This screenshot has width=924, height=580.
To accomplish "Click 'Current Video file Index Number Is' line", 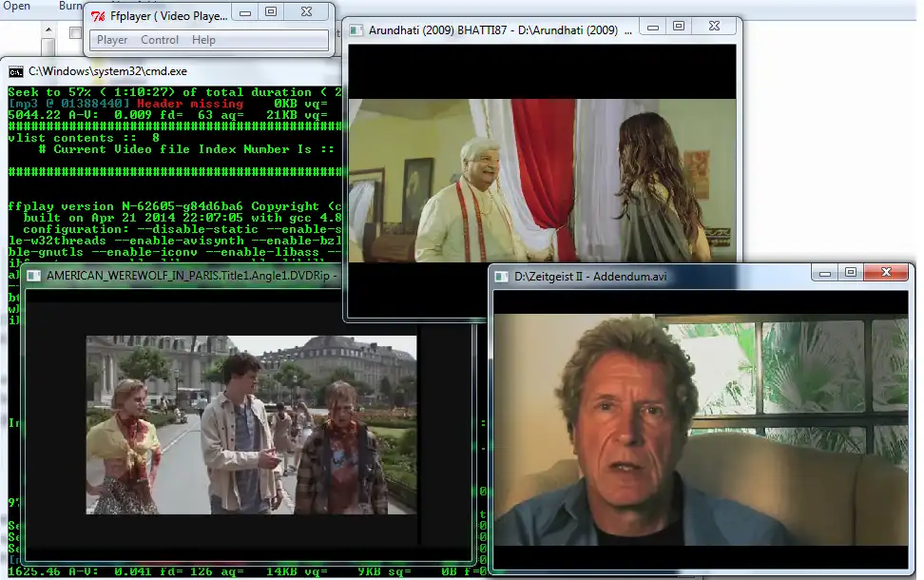I will tap(186, 149).
